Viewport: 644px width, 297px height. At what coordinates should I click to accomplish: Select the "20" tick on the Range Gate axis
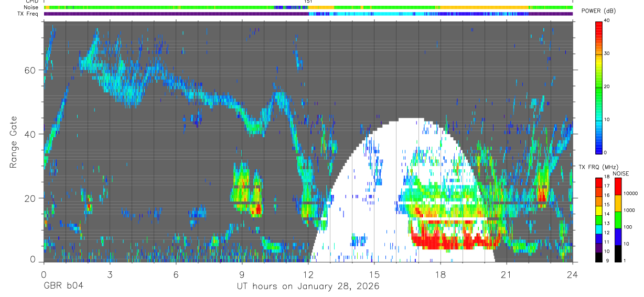(31, 199)
